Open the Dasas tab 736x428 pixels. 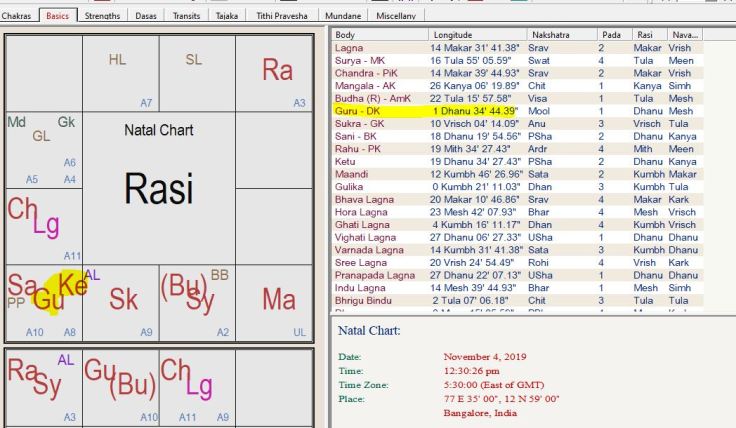click(x=146, y=15)
